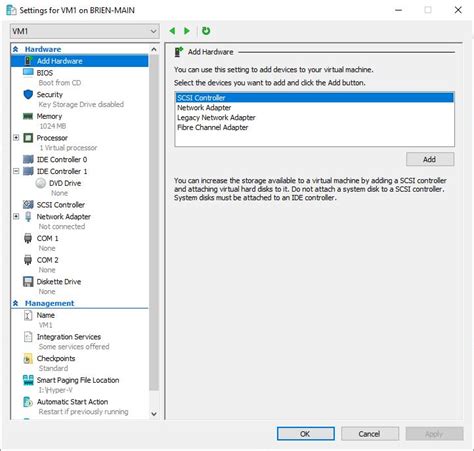Click the green refresh icon
Screen dimensions: 474x451
[x=206, y=31]
